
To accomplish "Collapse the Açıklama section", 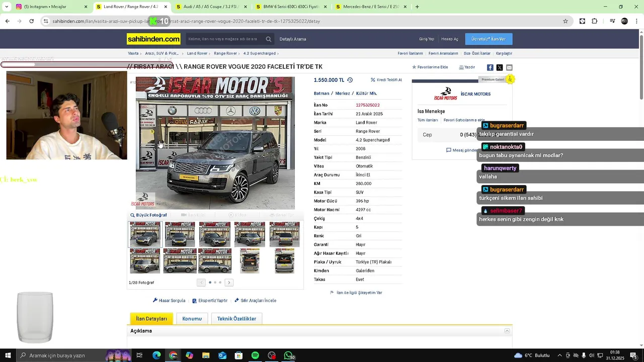I will (507, 331).
